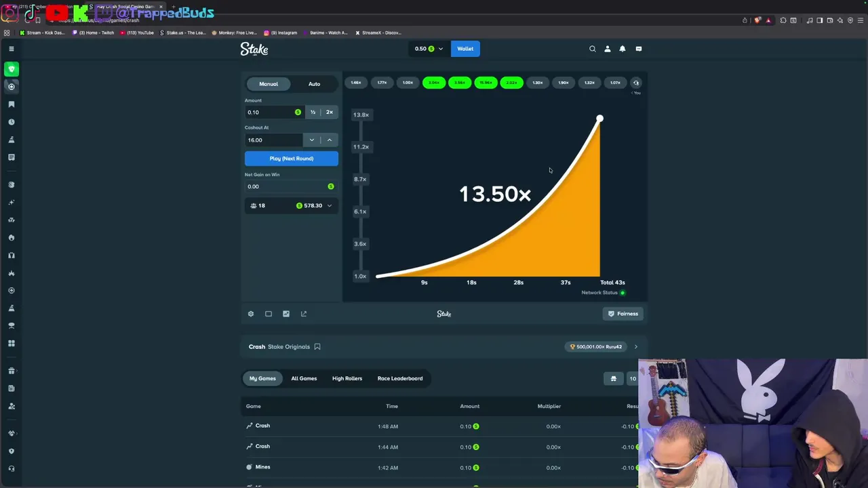The width and height of the screenshot is (868, 488).
Task: Select the My Games tab
Action: 262,378
